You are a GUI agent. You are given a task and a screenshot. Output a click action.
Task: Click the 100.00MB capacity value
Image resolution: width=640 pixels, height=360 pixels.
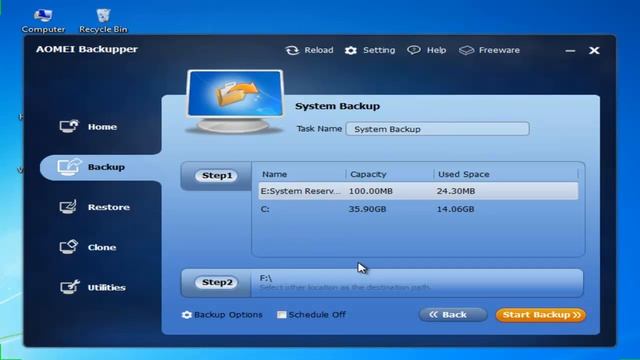(371, 191)
